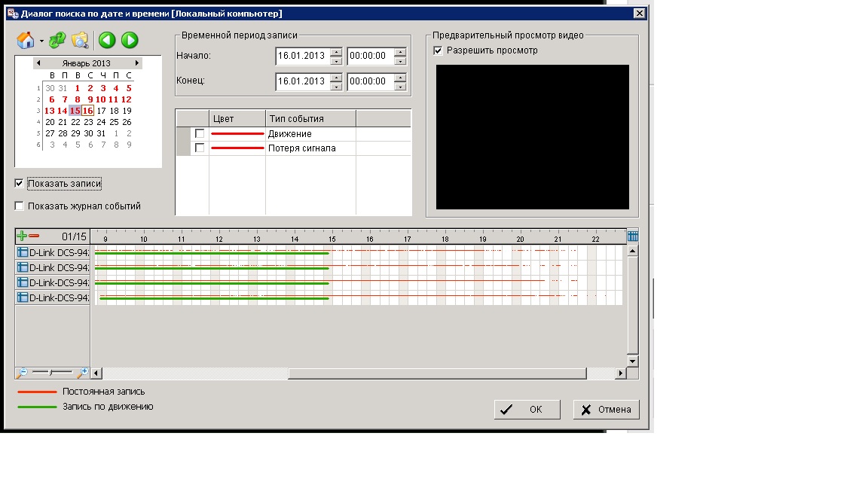This screenshot has width=868, height=488.
Task: Go to next month in the calendar
Action: 136,63
